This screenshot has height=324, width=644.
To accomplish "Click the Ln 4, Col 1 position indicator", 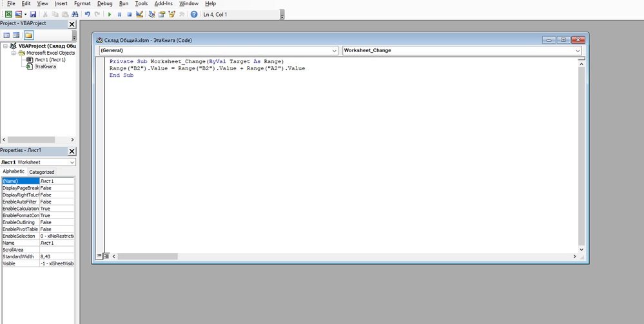I will (215, 14).
